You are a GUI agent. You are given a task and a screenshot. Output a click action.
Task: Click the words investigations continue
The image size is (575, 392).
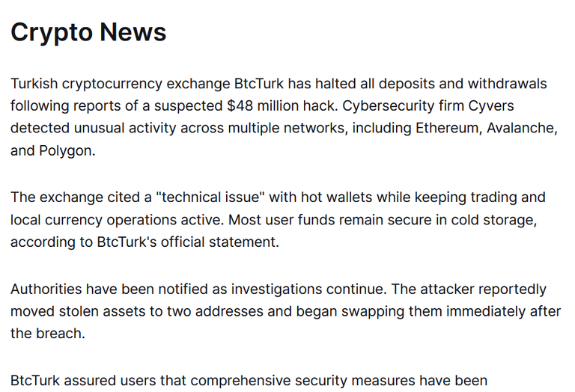click(308, 289)
